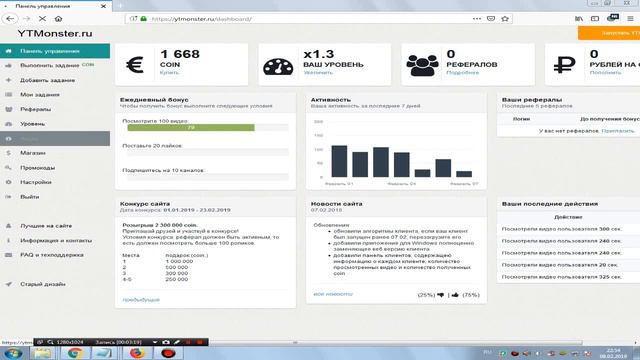
Task: Click the browser back arrow
Action: click(10, 19)
